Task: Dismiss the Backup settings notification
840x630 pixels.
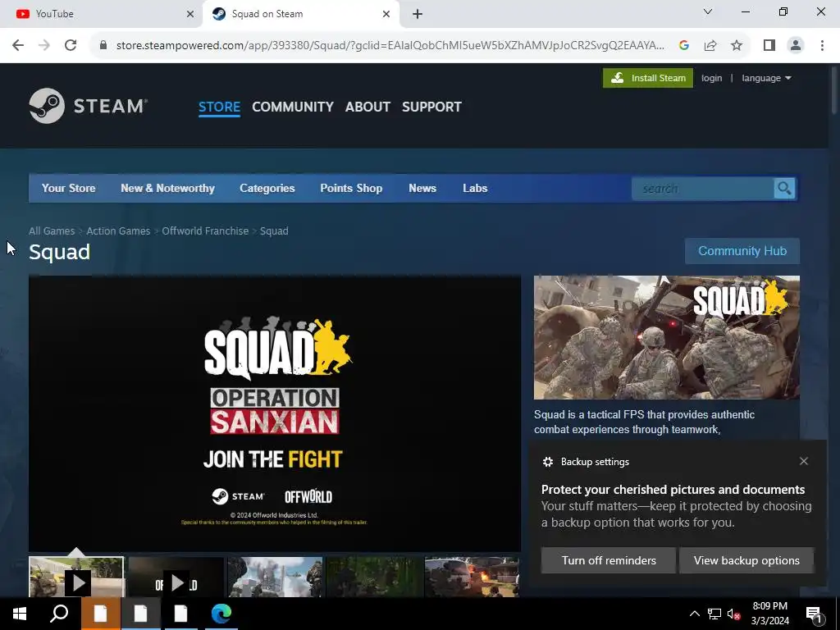Action: (804, 461)
